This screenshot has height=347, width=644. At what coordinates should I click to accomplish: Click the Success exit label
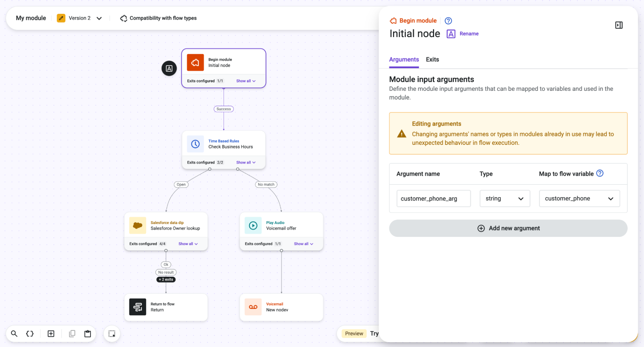224,109
